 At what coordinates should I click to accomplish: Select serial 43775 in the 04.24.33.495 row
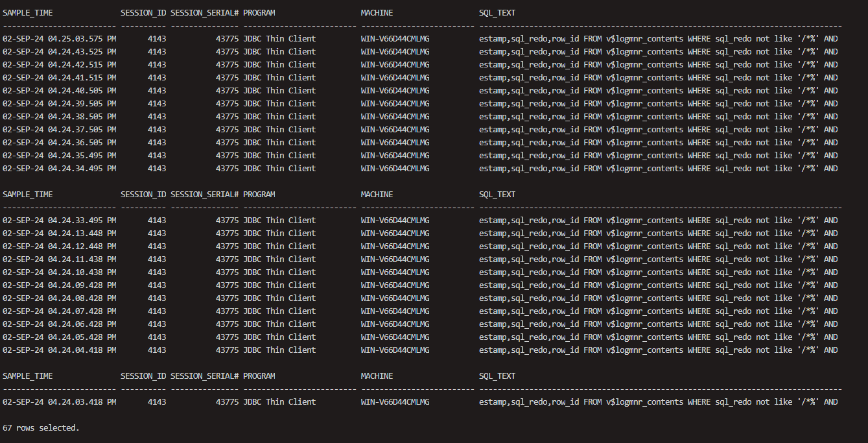(227, 221)
